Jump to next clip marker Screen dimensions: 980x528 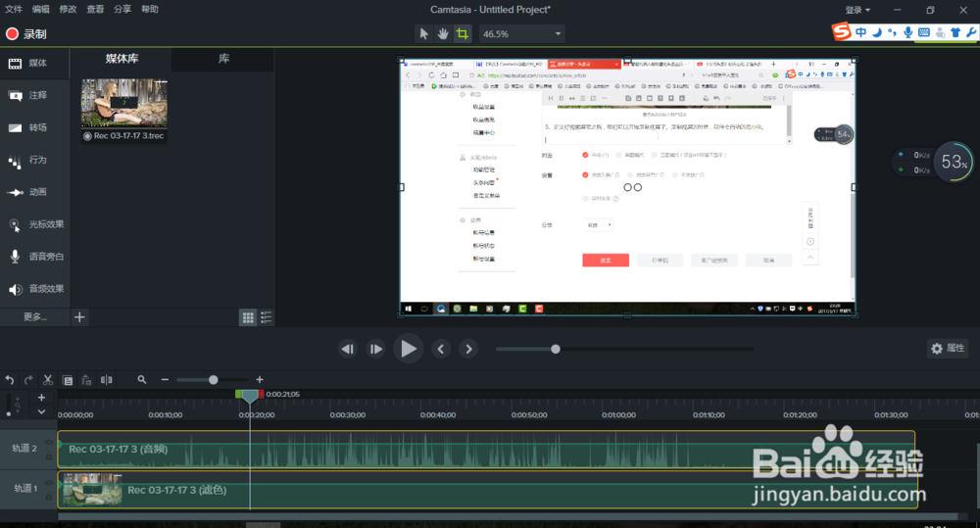point(468,350)
